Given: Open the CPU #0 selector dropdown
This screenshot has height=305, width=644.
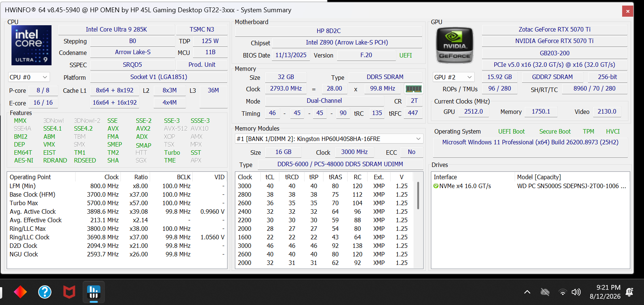Looking at the screenshot, I should [29, 77].
